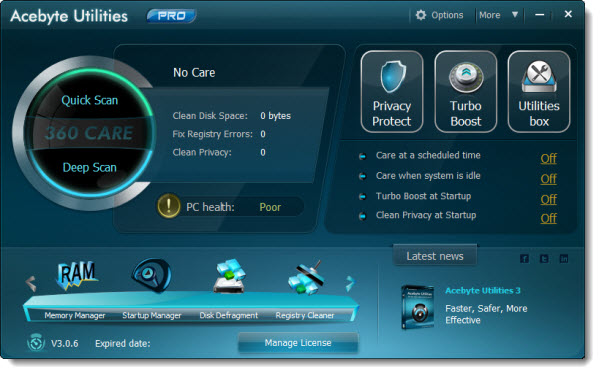Viewport: 600px width, 374px height.
Task: Toggle Clean Privacy at Startup Off link
Action: point(548,218)
